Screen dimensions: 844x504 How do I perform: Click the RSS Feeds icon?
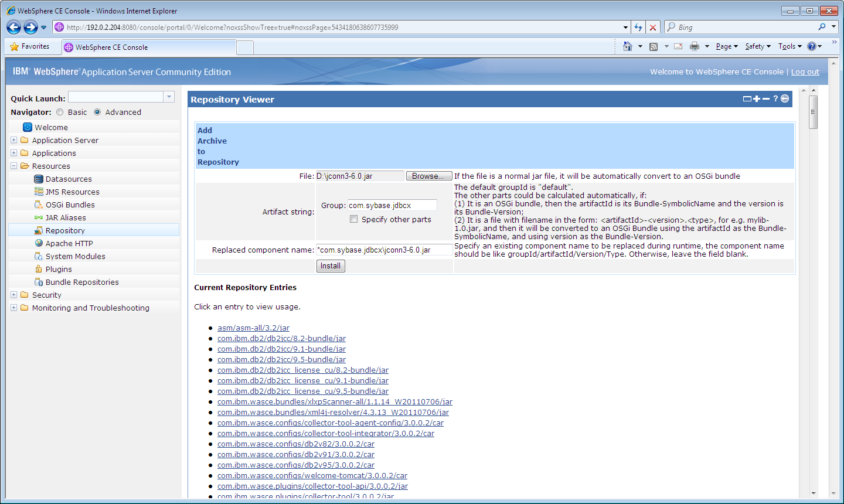click(x=654, y=46)
